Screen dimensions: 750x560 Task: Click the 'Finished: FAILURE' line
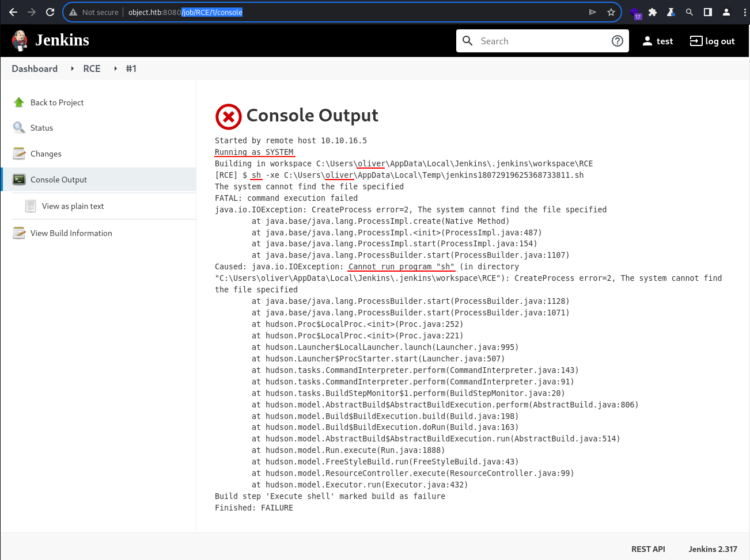pyautogui.click(x=254, y=508)
